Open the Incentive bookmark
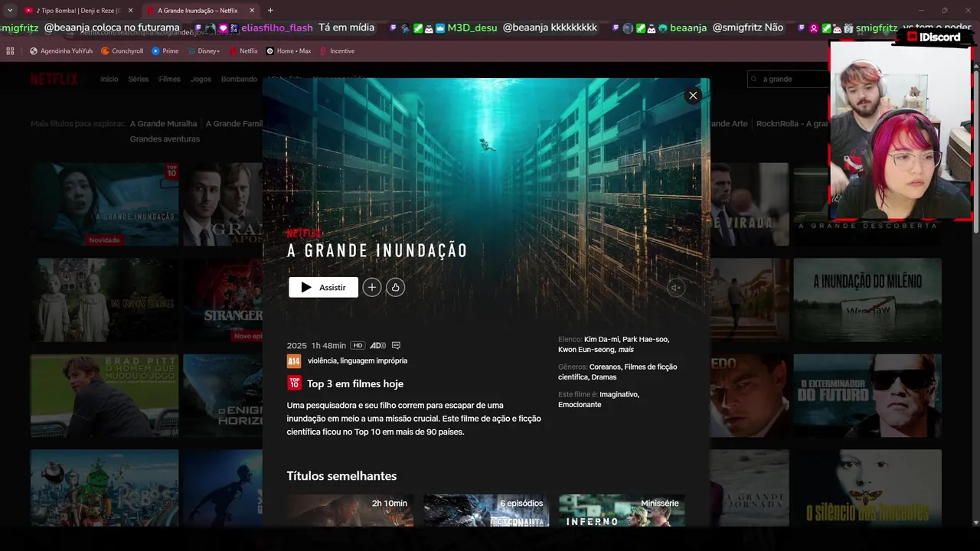 coord(337,51)
